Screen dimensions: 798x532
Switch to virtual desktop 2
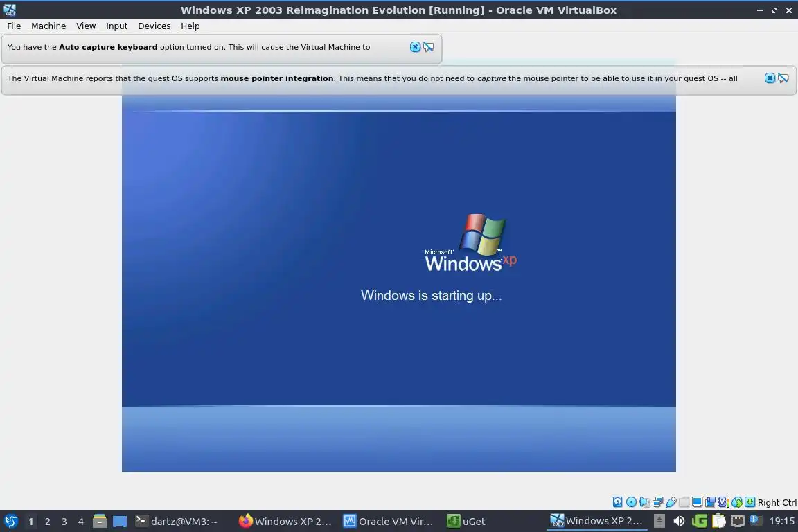pos(47,522)
